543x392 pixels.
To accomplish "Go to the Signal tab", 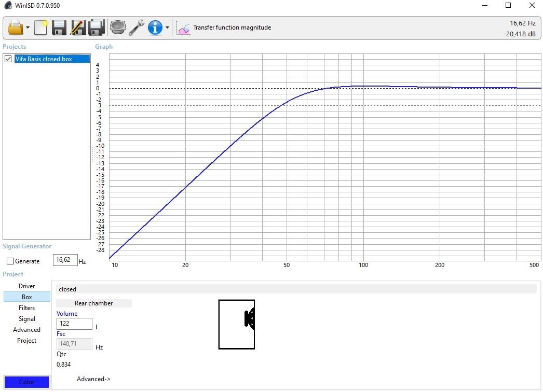I will [26, 319].
